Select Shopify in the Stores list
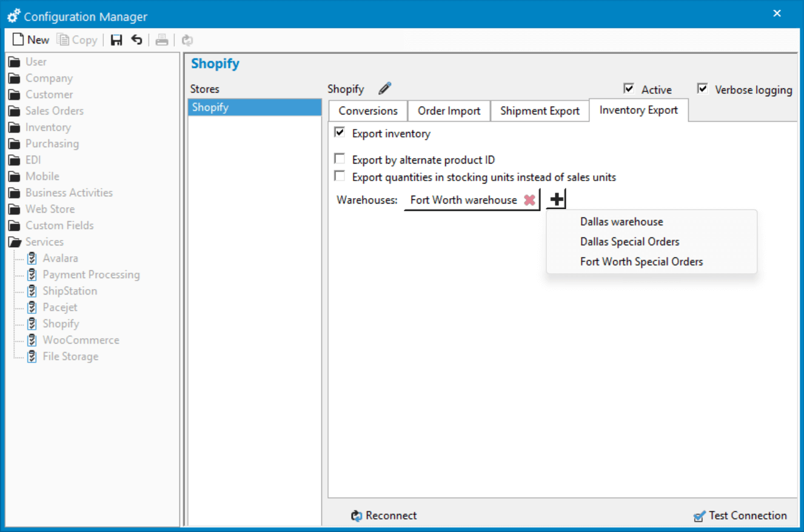This screenshot has height=532, width=804. tap(255, 107)
